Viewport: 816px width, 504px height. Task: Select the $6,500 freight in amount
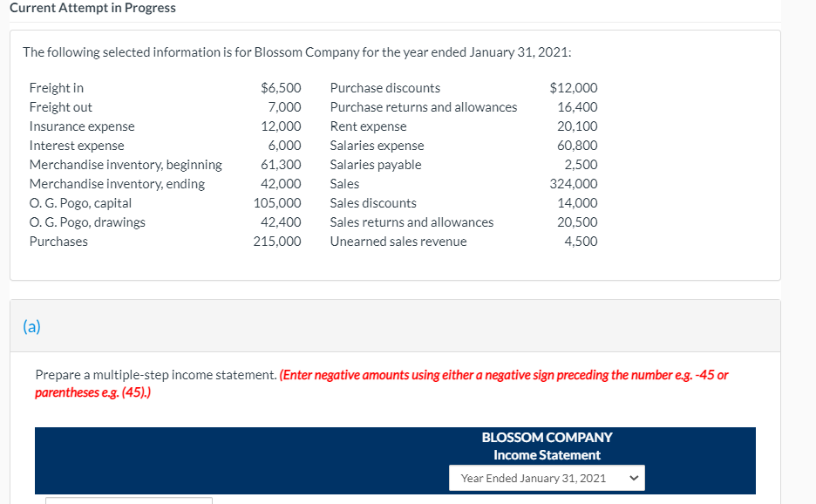point(281,88)
